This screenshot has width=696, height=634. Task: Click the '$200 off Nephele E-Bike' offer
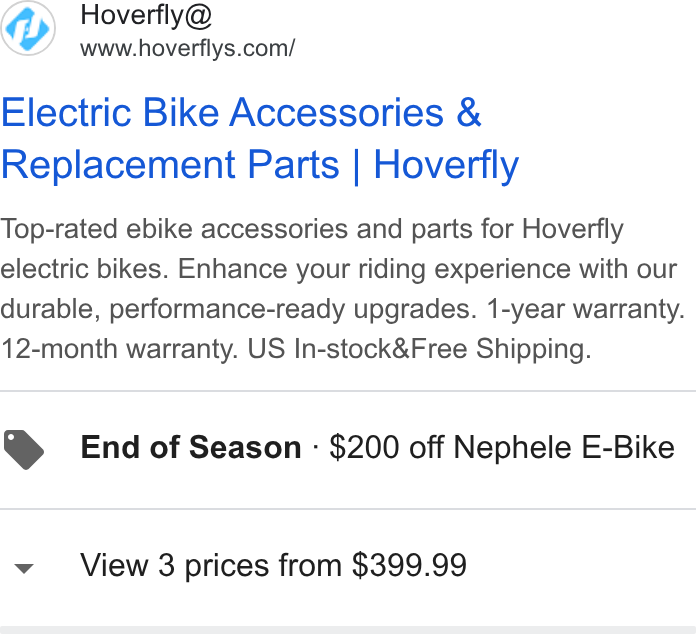pyautogui.click(x=502, y=447)
